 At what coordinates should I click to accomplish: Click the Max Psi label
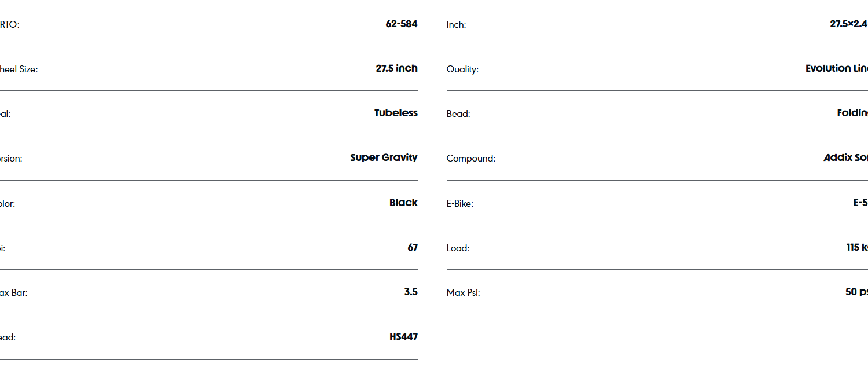pyautogui.click(x=463, y=293)
